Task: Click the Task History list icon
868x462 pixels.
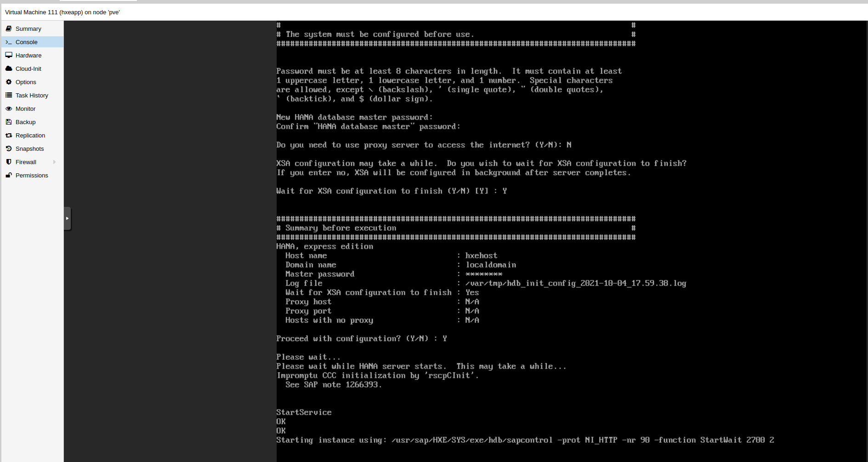Action: tap(9, 95)
